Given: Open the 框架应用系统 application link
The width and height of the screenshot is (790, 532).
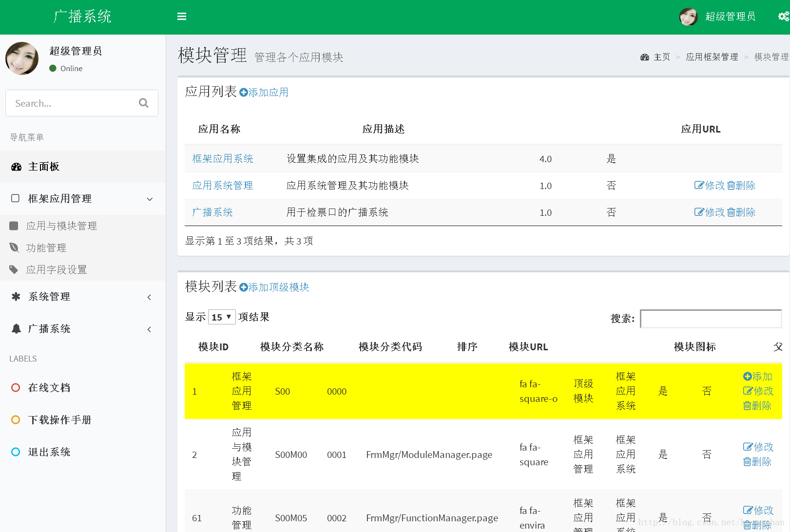Looking at the screenshot, I should [x=223, y=159].
